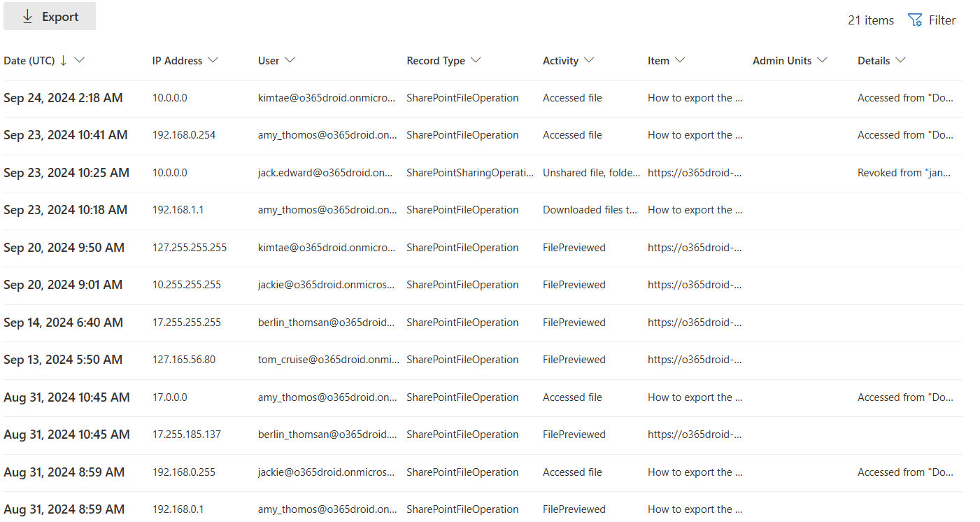The height and width of the screenshot is (522, 980).
Task: Open the Details column dropdown
Action: click(901, 60)
